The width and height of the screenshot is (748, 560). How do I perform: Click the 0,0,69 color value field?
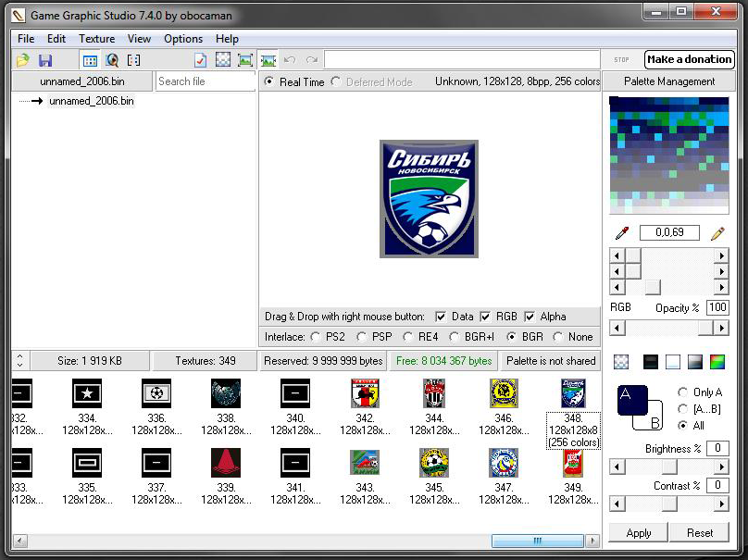coord(669,232)
